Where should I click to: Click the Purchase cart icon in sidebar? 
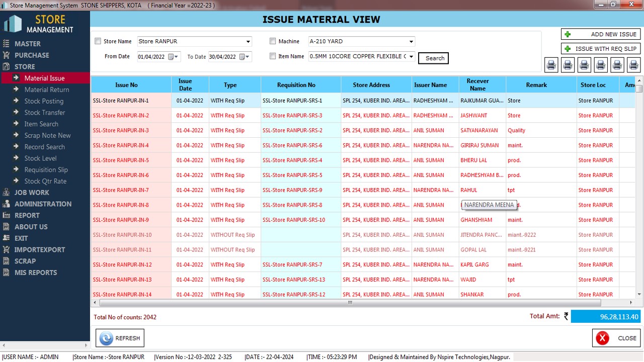(x=6, y=55)
